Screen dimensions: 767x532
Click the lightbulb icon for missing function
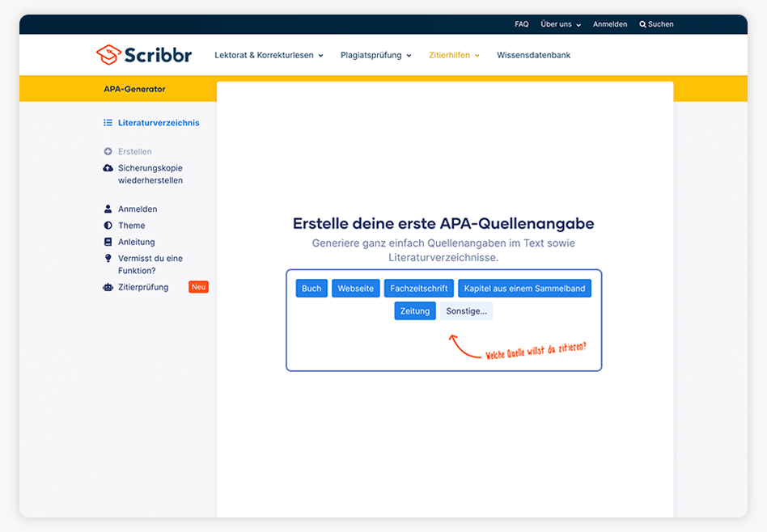click(x=108, y=259)
